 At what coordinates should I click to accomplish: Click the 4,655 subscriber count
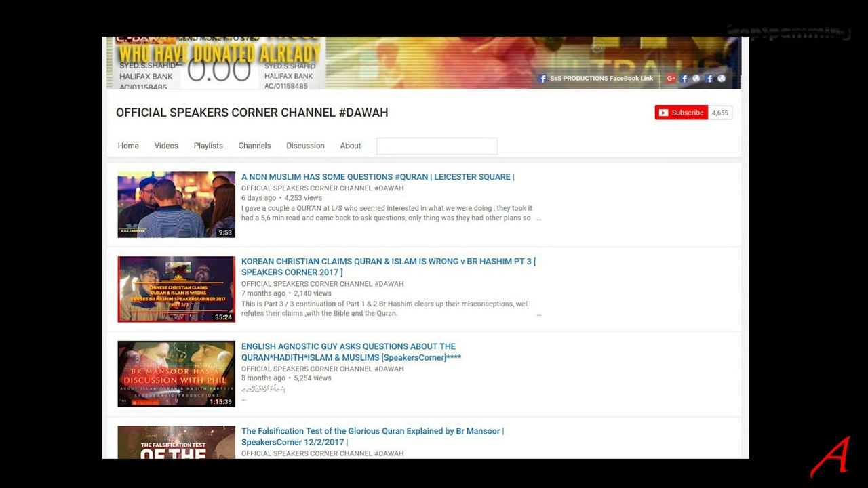[x=720, y=113]
